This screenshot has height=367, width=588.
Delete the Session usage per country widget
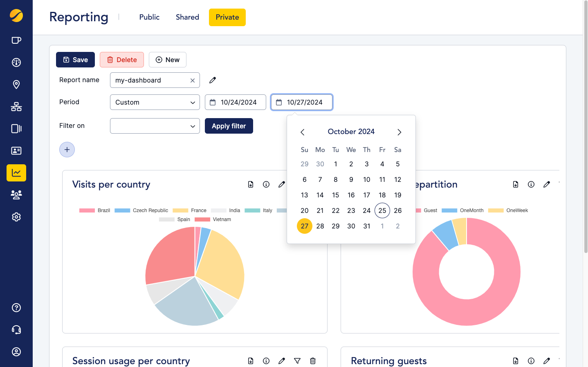coord(312,361)
